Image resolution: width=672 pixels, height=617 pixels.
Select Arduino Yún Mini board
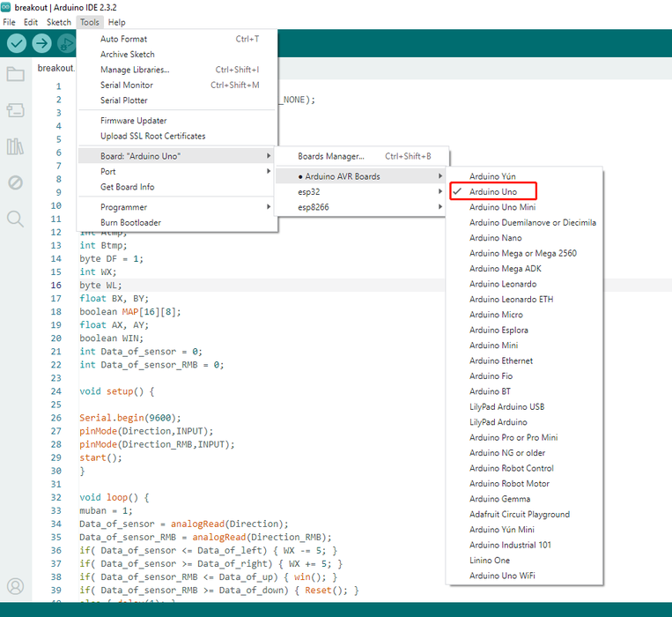pyautogui.click(x=524, y=530)
